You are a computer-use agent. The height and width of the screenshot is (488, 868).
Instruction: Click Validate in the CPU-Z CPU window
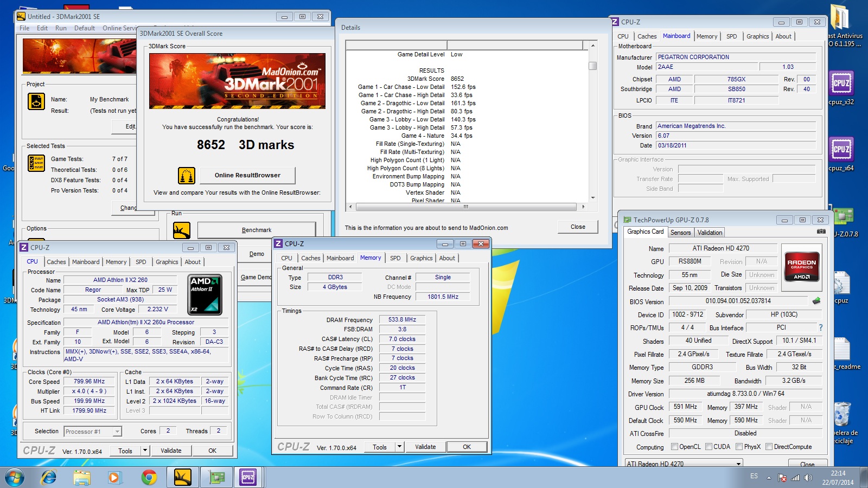171,451
